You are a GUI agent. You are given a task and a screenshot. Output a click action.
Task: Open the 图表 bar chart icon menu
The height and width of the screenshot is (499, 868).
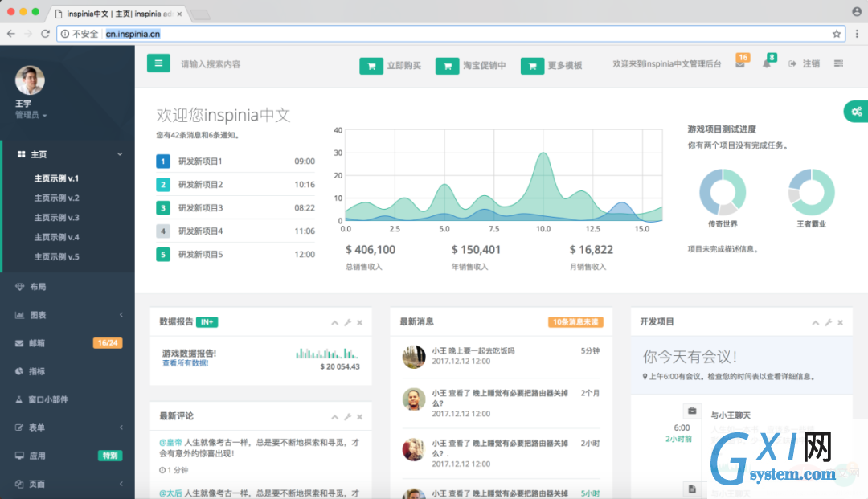(x=19, y=315)
